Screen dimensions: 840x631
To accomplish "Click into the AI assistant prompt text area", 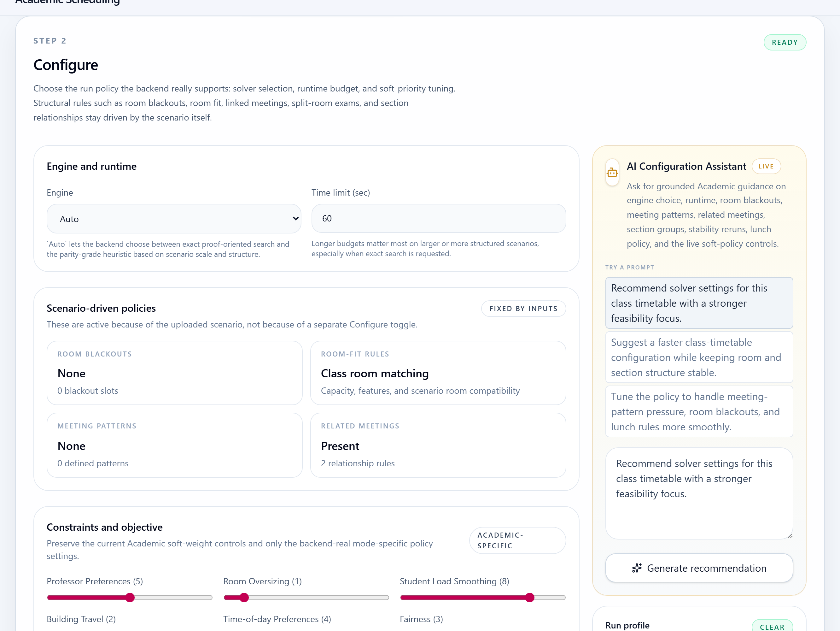I will coord(699,493).
